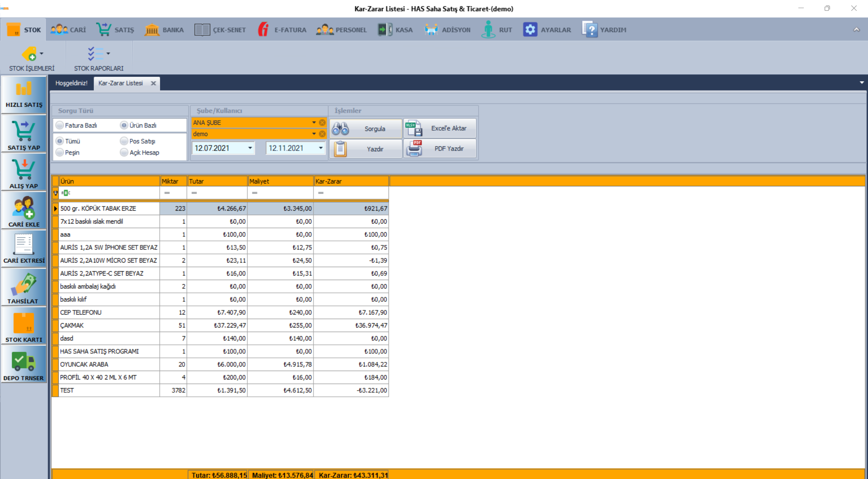Screen dimensions: 868x479
Task: Open the start date 12.07.2021 dropdown
Action: [x=250, y=148]
